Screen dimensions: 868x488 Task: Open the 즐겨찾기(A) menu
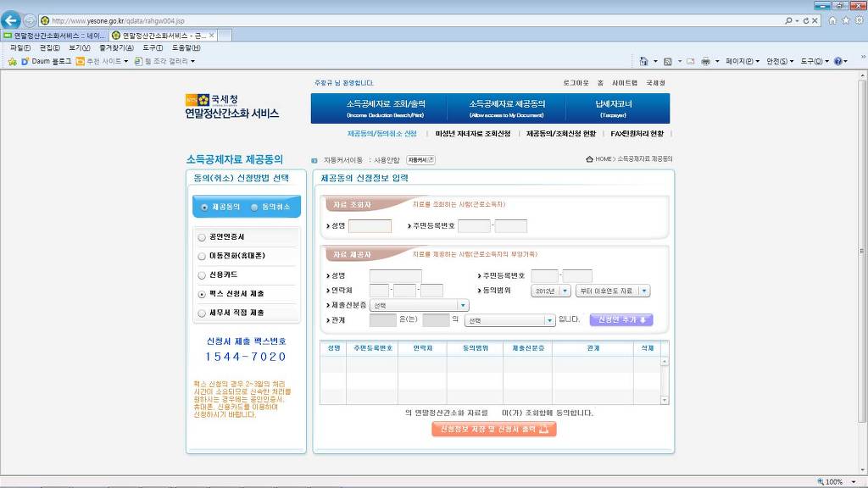[116, 48]
